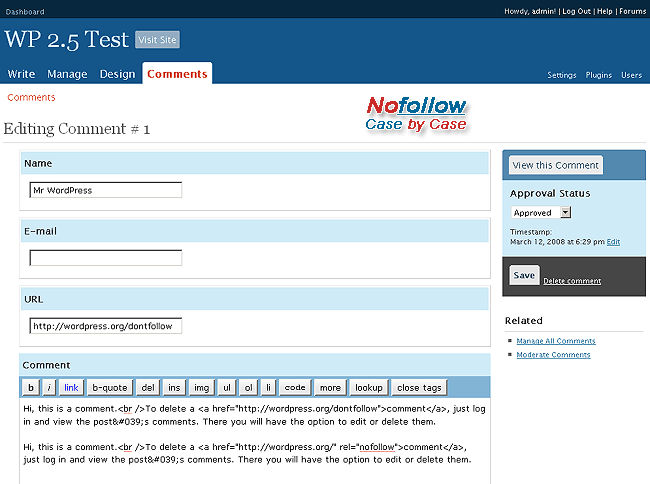Click the close tags button
Screen dimensions: 650x484
coord(419,387)
